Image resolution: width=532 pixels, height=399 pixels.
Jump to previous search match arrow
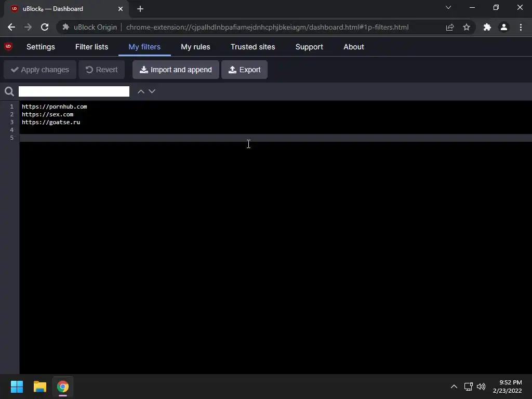pos(141,91)
